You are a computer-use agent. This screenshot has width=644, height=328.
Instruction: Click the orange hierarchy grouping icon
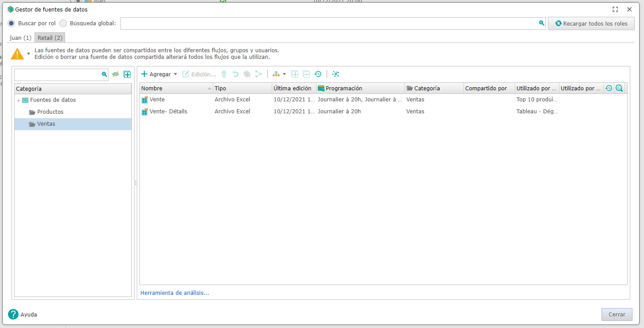click(276, 74)
